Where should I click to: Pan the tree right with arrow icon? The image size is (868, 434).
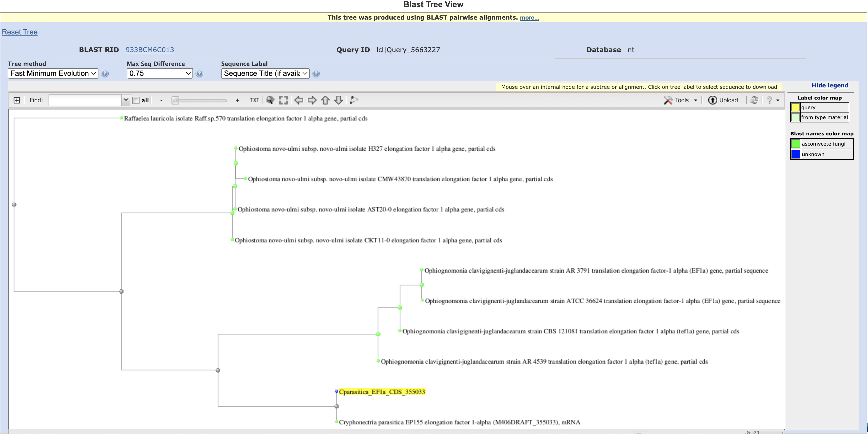312,100
